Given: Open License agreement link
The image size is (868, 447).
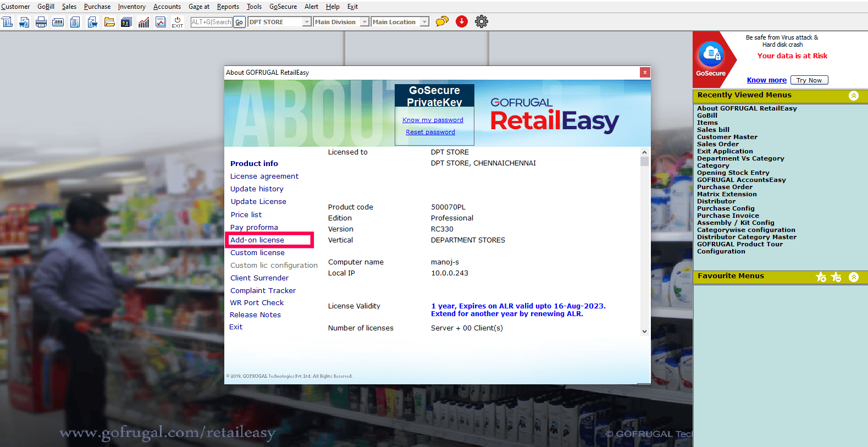Looking at the screenshot, I should pyautogui.click(x=264, y=176).
